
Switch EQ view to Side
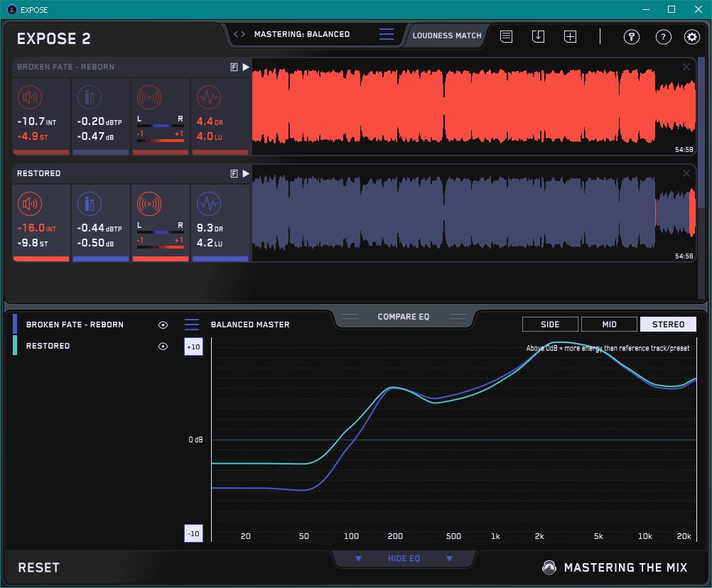(x=550, y=325)
